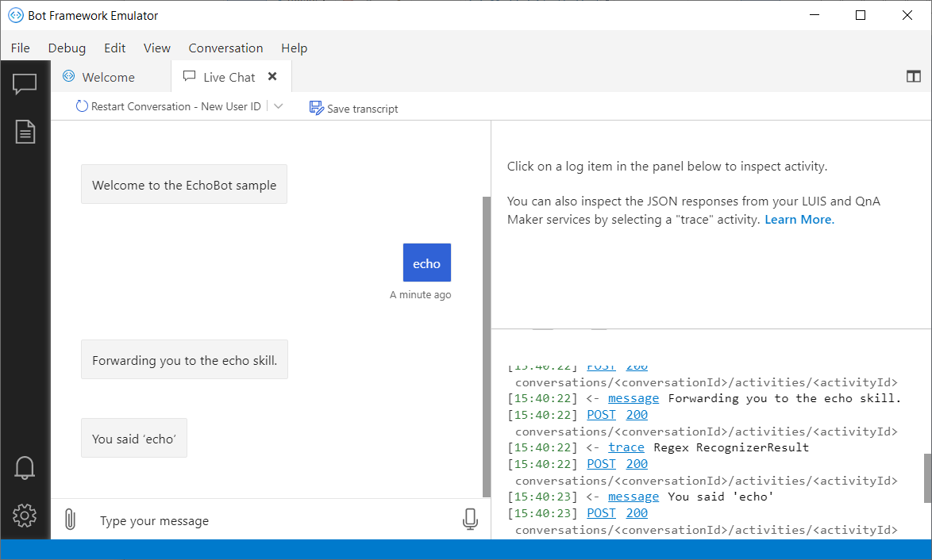Image resolution: width=932 pixels, height=560 pixels.
Task: Inspect the trace activity for Regex RecognizerResult
Action: [x=626, y=447]
